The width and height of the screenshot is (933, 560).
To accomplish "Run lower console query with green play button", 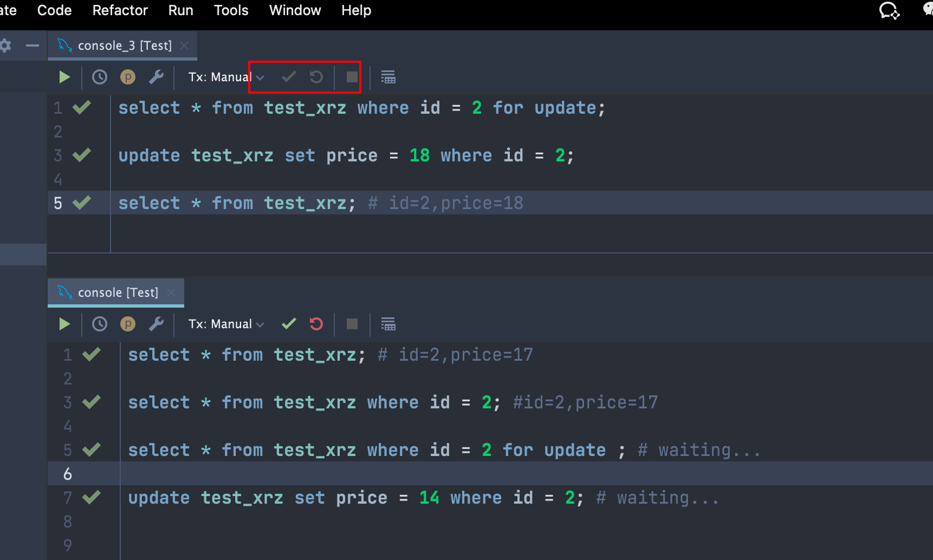I will [64, 324].
